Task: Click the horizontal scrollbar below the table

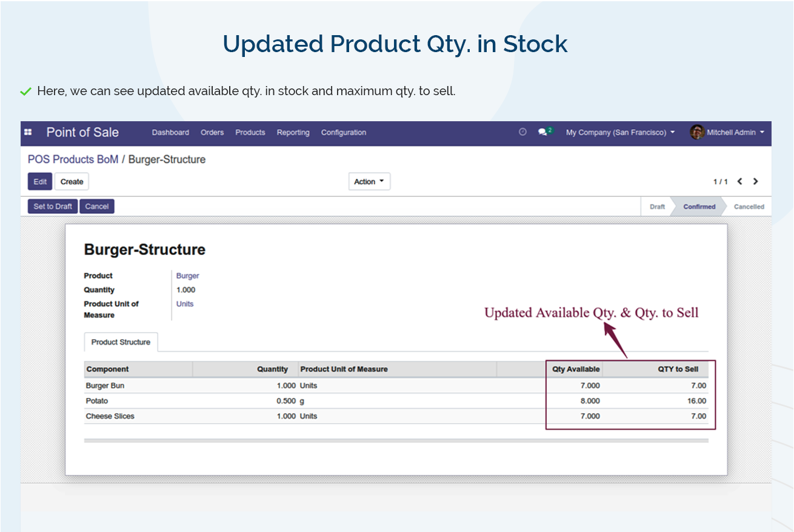Action: click(x=396, y=441)
